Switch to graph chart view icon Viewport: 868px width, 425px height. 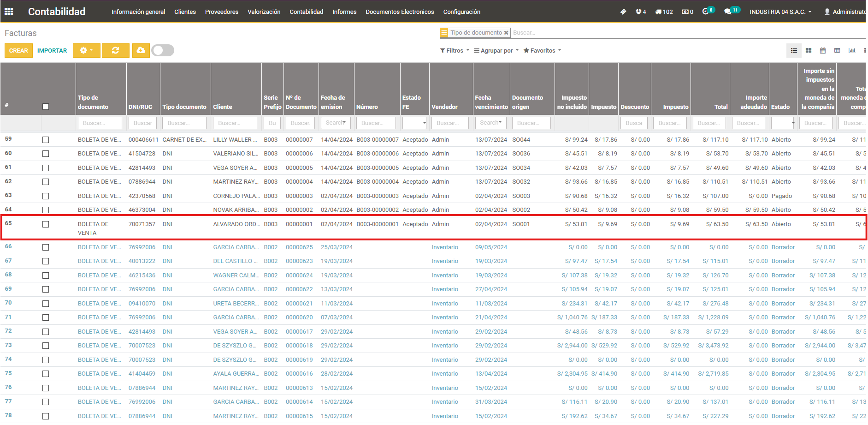[852, 50]
